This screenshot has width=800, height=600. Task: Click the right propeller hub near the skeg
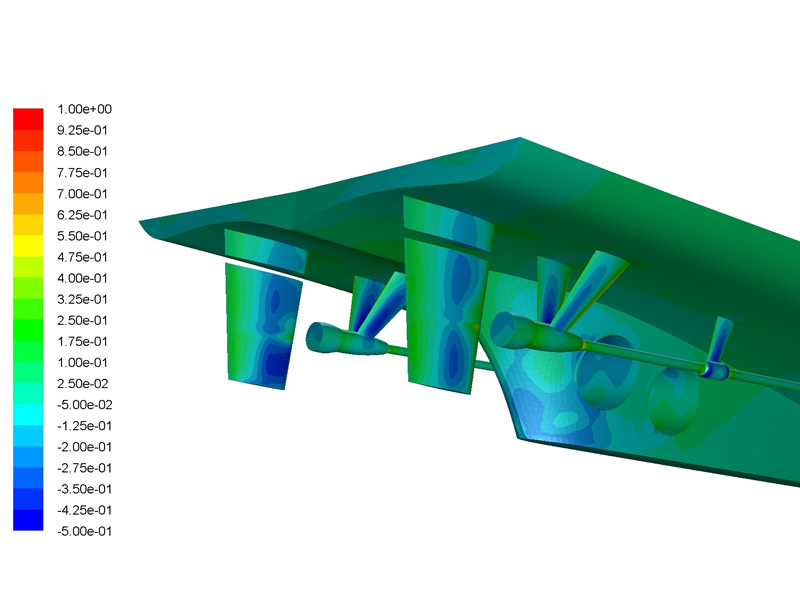[x=536, y=331]
